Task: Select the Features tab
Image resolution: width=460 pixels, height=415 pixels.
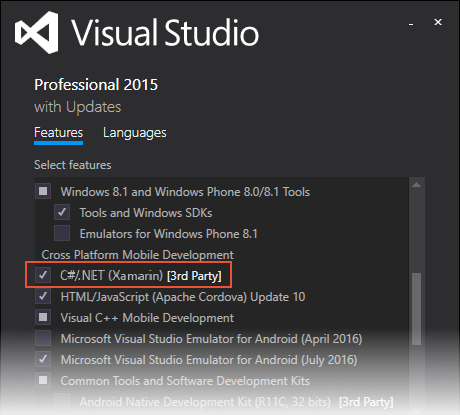Action: pos(59,133)
